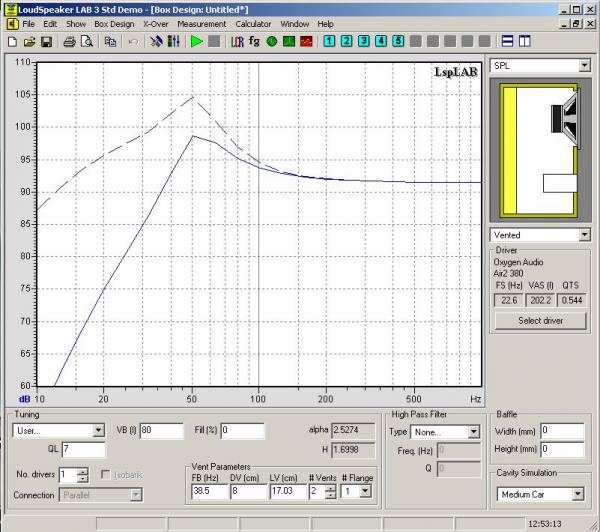This screenshot has height=532, width=600.
Task: Save the box design via floppy icon
Action: point(46,42)
